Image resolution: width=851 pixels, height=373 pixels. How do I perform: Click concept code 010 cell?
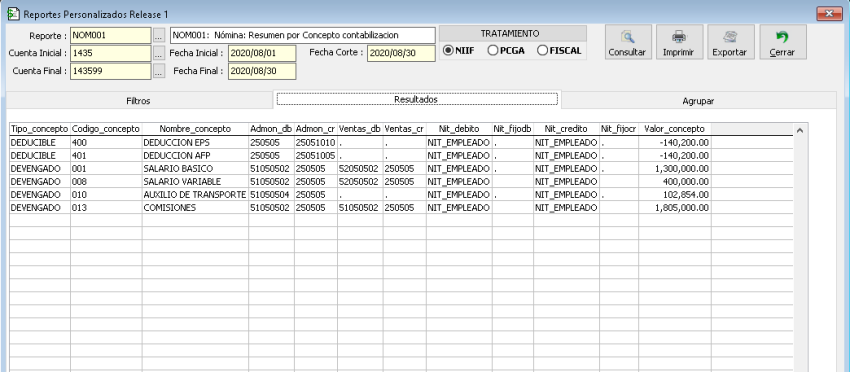[106, 194]
